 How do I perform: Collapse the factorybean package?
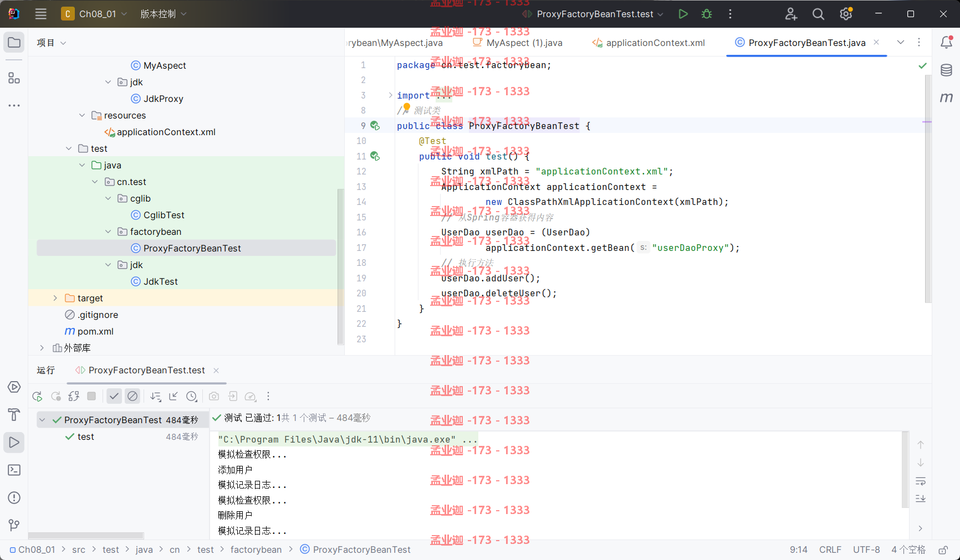(x=108, y=232)
